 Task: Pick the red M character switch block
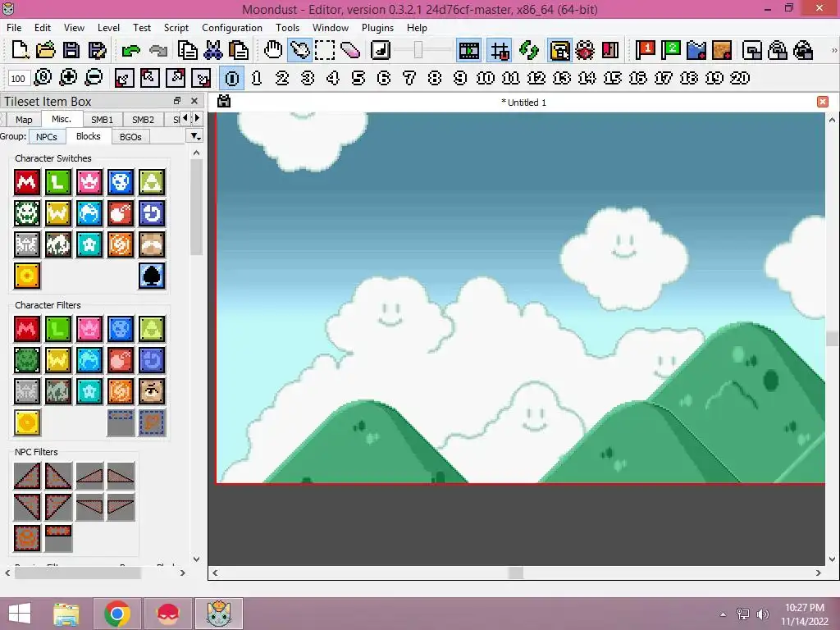pos(27,182)
